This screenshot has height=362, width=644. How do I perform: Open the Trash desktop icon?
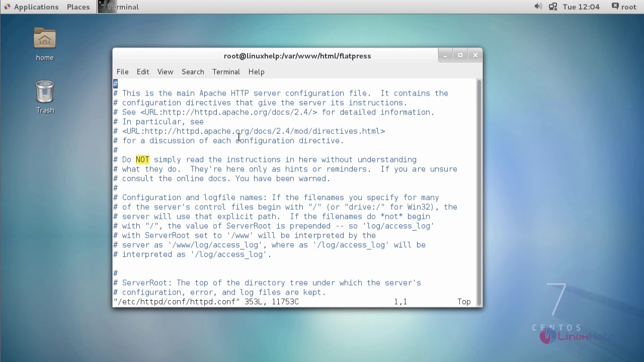click(45, 97)
